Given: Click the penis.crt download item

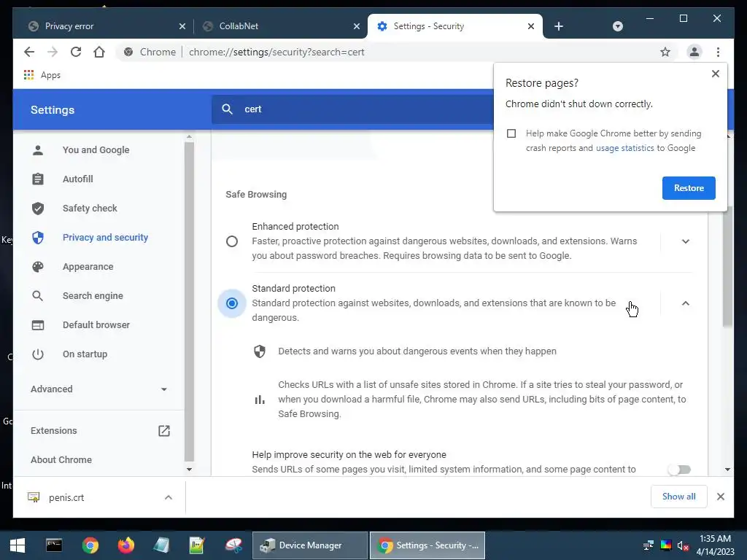Looking at the screenshot, I should (x=99, y=497).
